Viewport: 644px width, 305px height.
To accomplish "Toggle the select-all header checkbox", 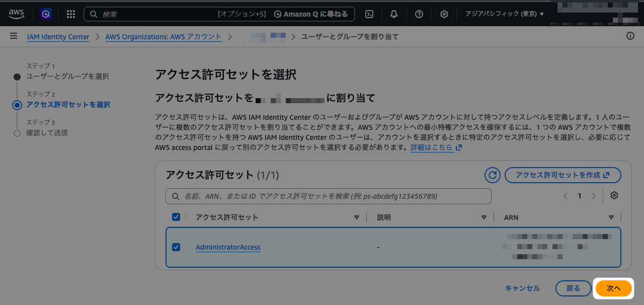I will [176, 217].
